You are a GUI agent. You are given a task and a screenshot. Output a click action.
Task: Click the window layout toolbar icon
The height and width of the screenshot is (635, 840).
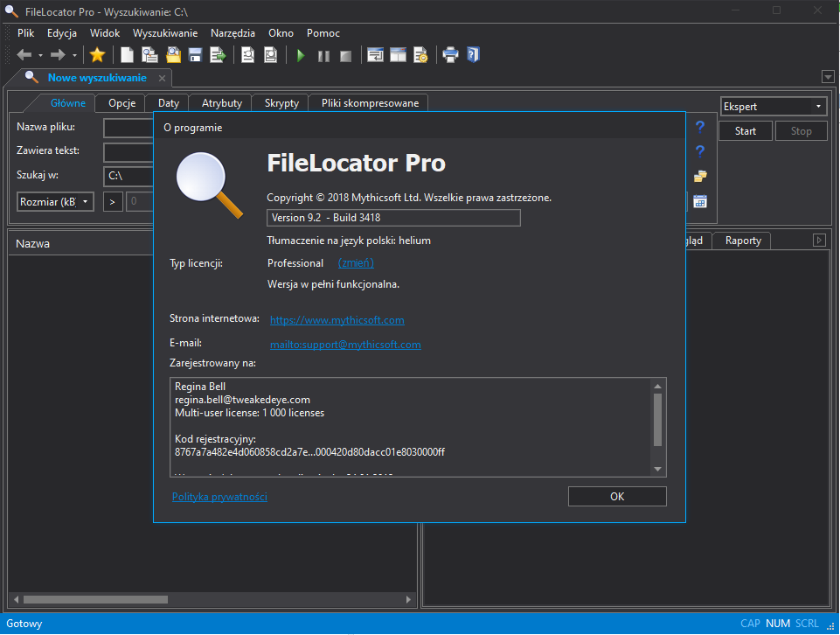coord(398,54)
